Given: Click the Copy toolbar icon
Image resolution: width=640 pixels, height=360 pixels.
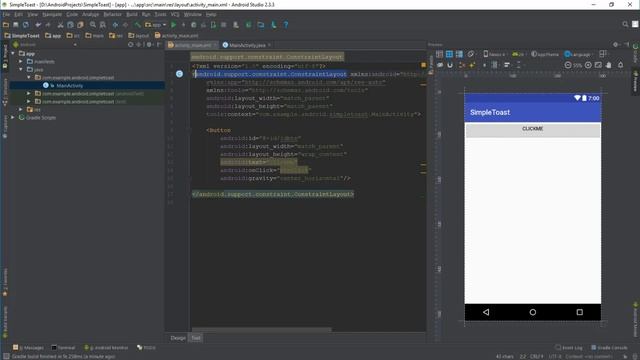Looking at the screenshot, I should point(70,25).
